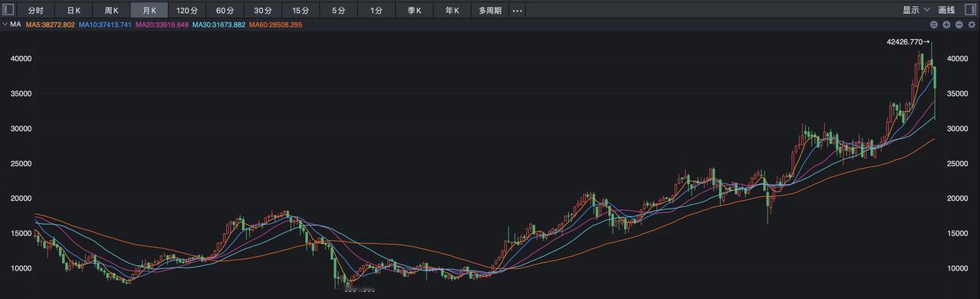Switch to the 日K daily chart tab
The image size is (980, 299).
(x=74, y=11)
